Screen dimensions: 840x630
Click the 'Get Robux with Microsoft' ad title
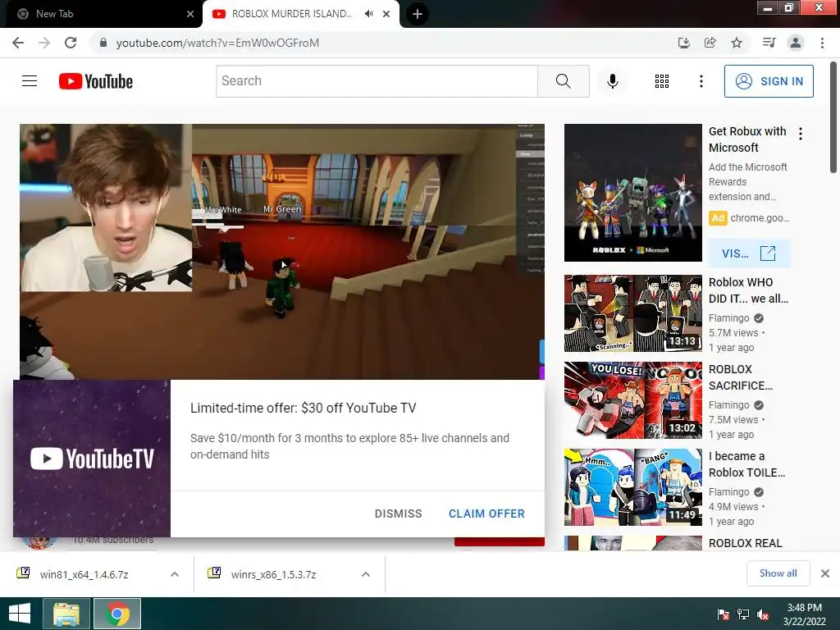click(747, 139)
